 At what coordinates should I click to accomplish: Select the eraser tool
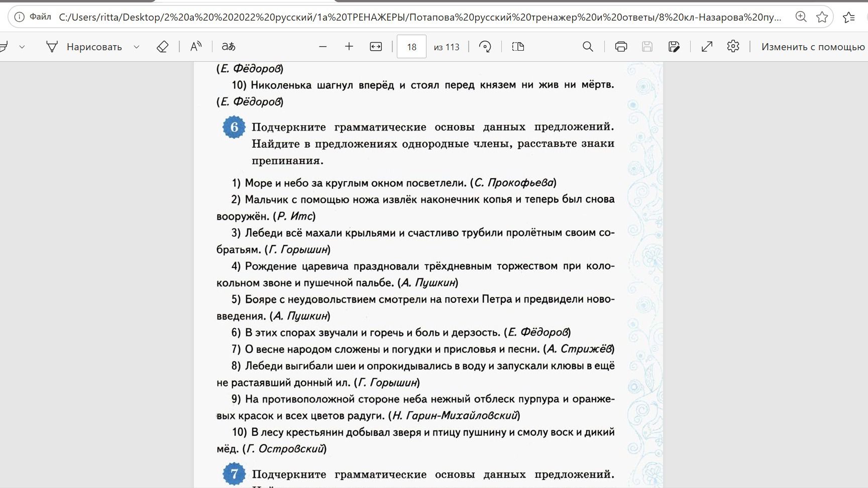click(x=162, y=47)
